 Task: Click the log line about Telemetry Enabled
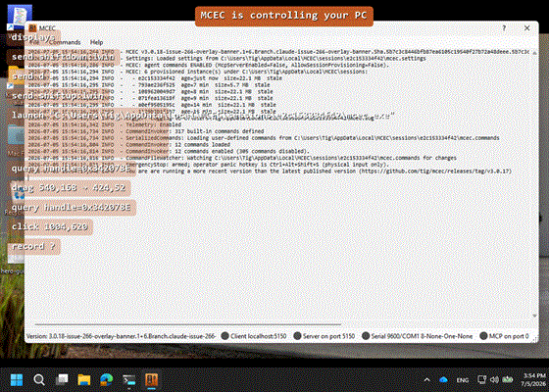tap(104, 124)
